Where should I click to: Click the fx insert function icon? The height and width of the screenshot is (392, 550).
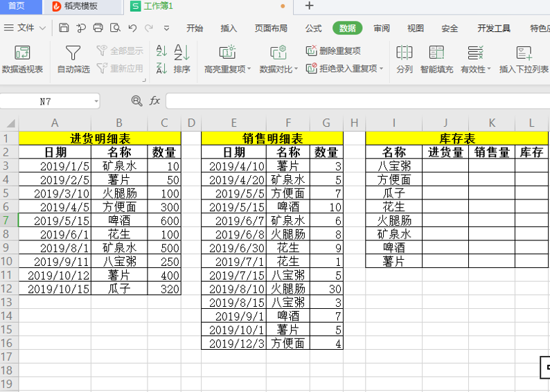tap(154, 101)
